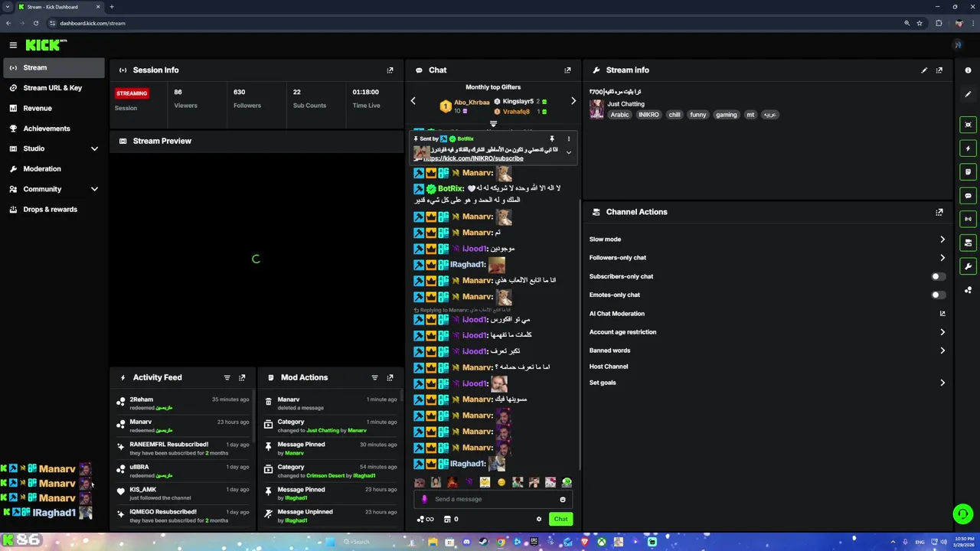Pop out the Mod Actions panel
Screen dimensions: 980x551
(x=390, y=377)
